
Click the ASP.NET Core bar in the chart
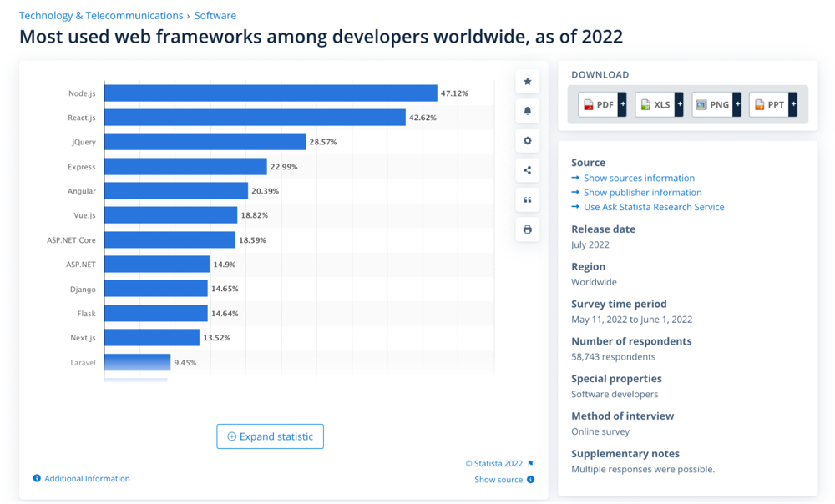[x=170, y=240]
